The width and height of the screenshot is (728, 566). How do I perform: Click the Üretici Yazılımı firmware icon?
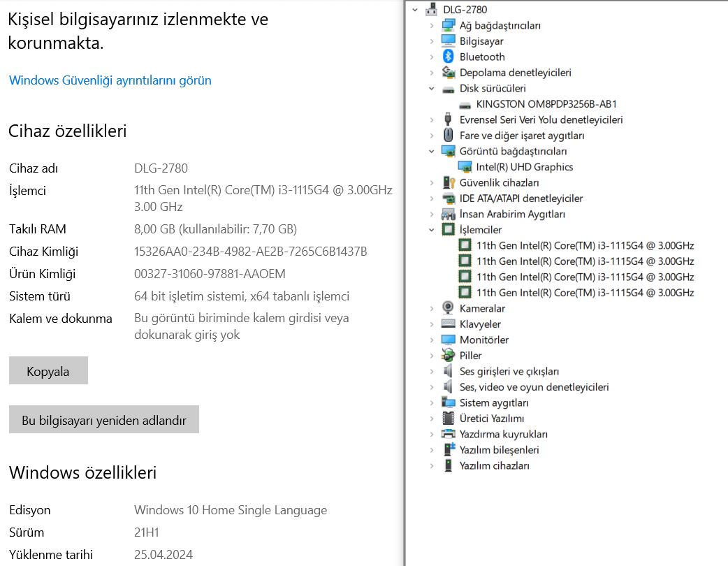click(x=448, y=418)
